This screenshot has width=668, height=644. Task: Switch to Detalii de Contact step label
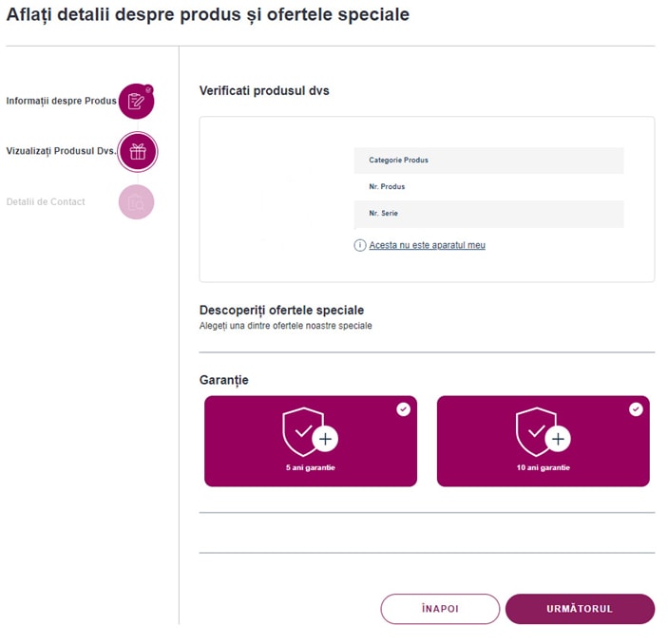click(x=46, y=201)
